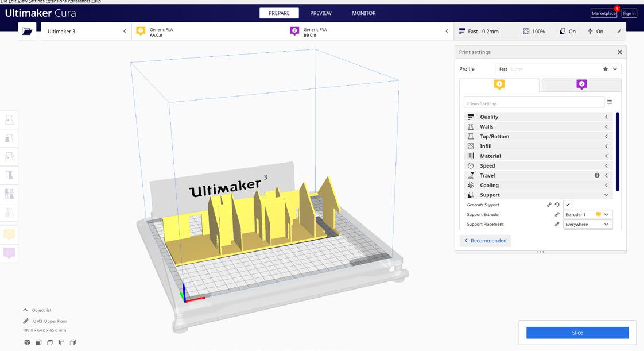This screenshot has height=351, width=644.
Task: Open the Ultimaker 3 printer selector
Action: 86,31
